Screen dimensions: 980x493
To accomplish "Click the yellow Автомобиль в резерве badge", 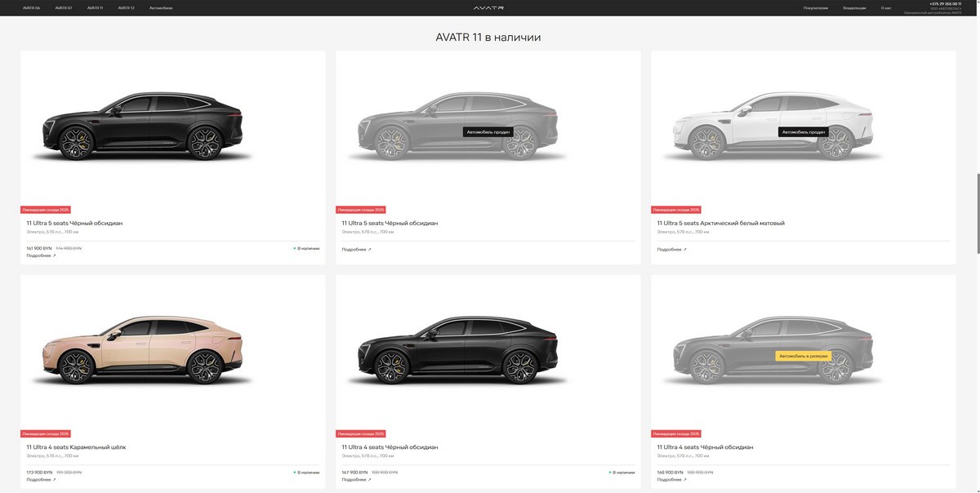I will pyautogui.click(x=804, y=356).
